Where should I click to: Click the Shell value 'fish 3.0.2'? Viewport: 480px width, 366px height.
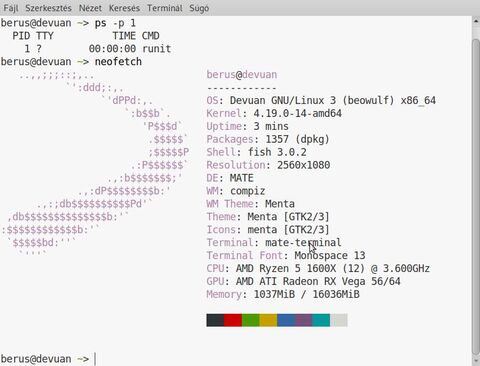click(x=277, y=152)
